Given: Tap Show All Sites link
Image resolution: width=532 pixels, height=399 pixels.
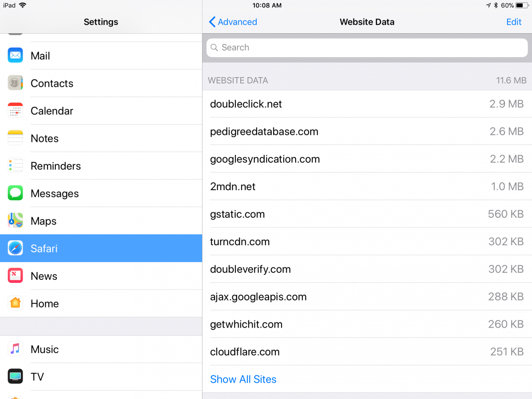Looking at the screenshot, I should pyautogui.click(x=243, y=379).
